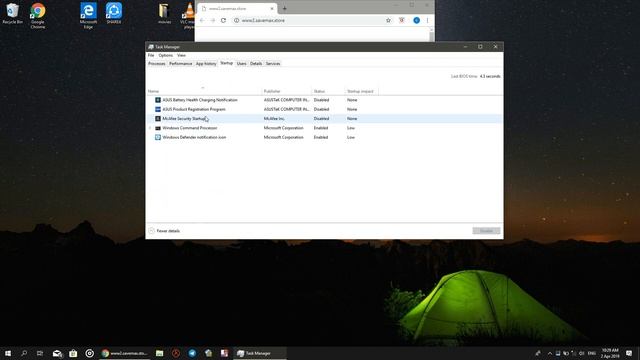Screen dimensions: 640x360
Task: Open the Mail app on the taskbar
Action: tap(57, 353)
